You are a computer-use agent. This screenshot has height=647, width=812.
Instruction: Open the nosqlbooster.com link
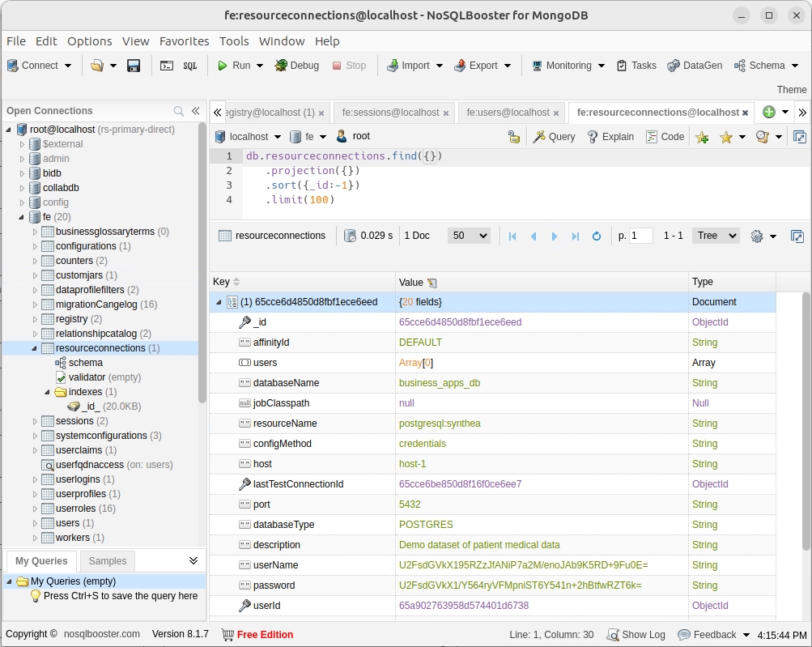pos(102,634)
